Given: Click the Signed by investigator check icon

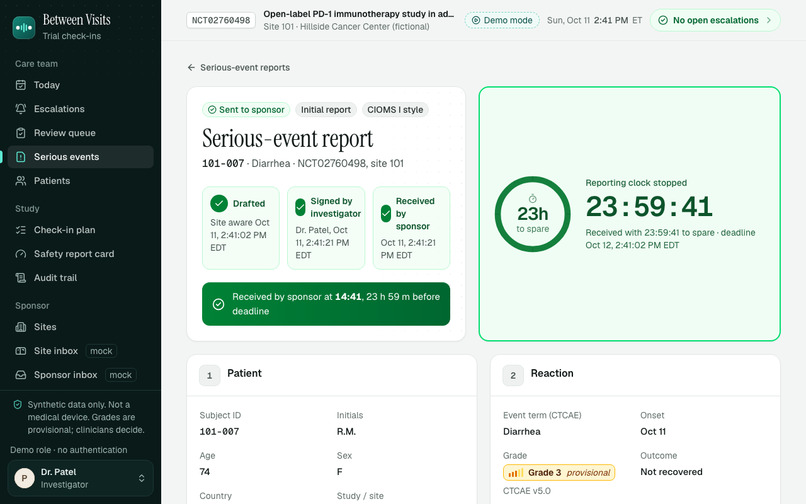Looking at the screenshot, I should [300, 207].
